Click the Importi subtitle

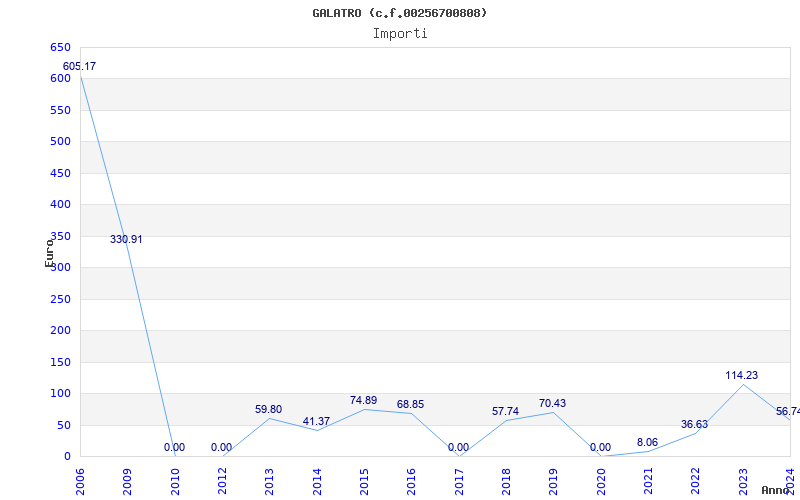pos(399,34)
